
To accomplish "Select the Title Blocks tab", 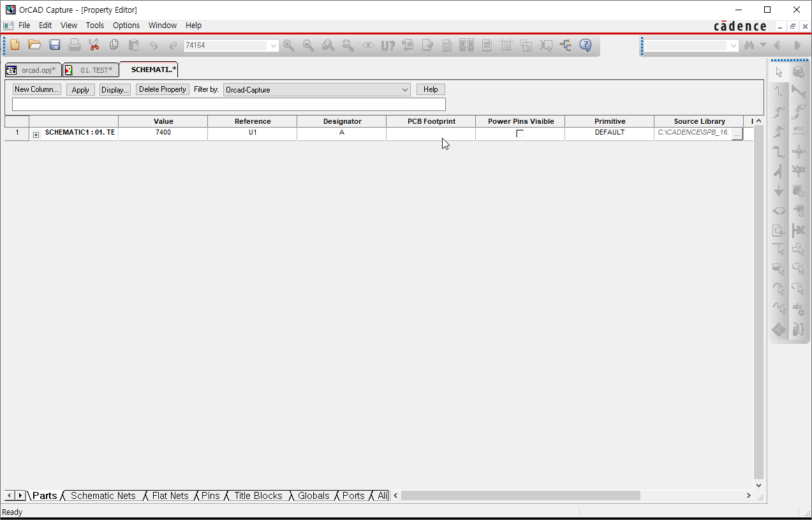I will (258, 496).
